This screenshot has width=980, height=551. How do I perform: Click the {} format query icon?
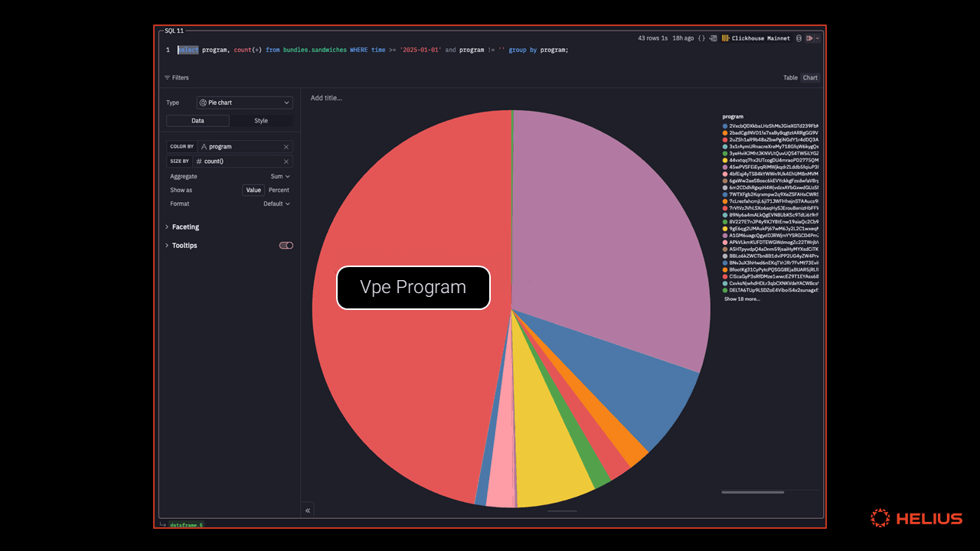(x=701, y=38)
